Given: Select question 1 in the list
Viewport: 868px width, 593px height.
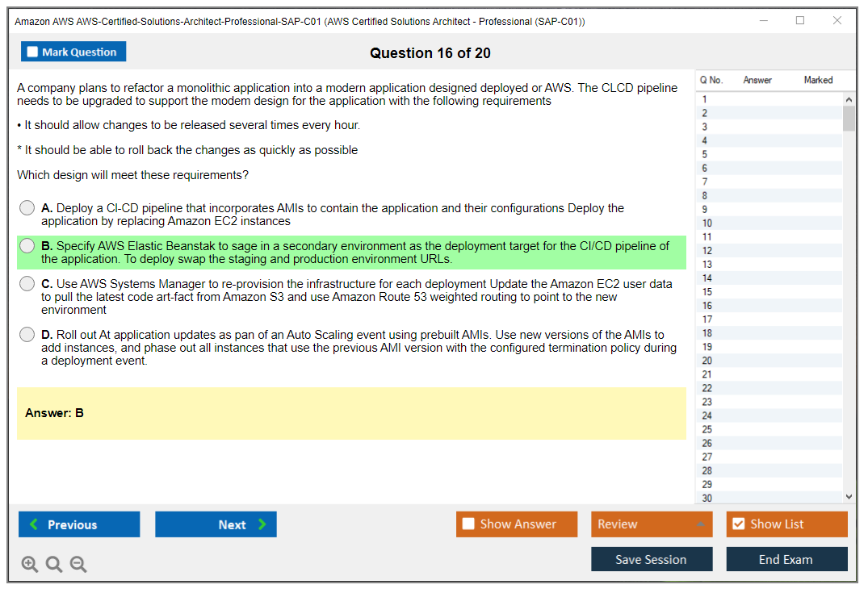Looking at the screenshot, I should pyautogui.click(x=705, y=99).
